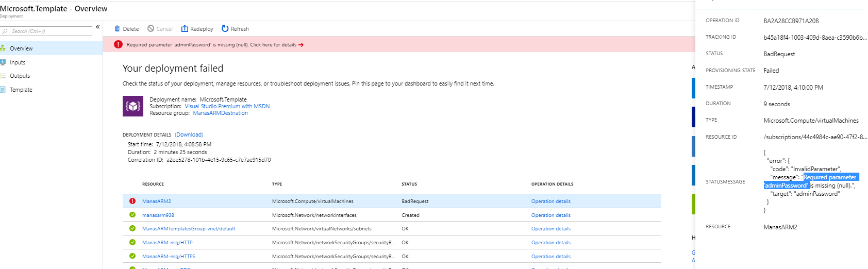Open Visual Studio Premium with MSDN subscription

[x=227, y=106]
